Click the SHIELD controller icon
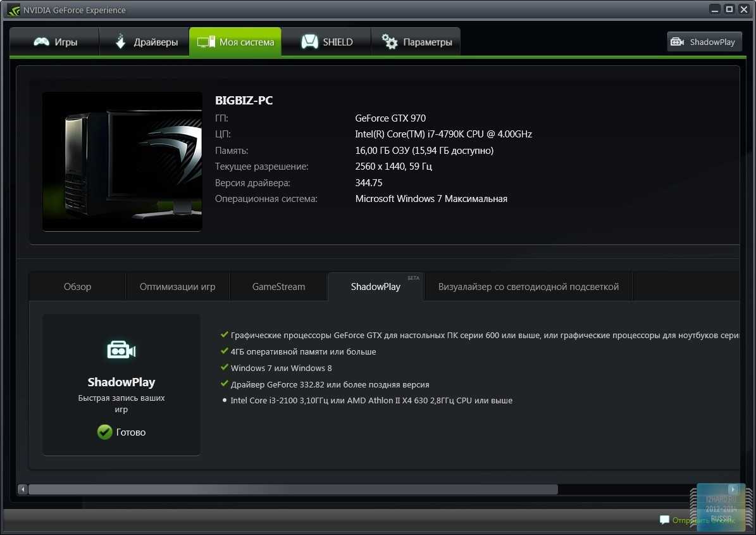 pos(309,42)
